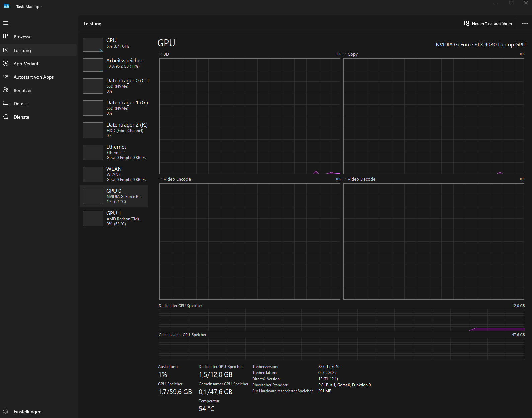The width and height of the screenshot is (532, 418).
Task: Click the Video Encode graph area
Action: [250, 241]
